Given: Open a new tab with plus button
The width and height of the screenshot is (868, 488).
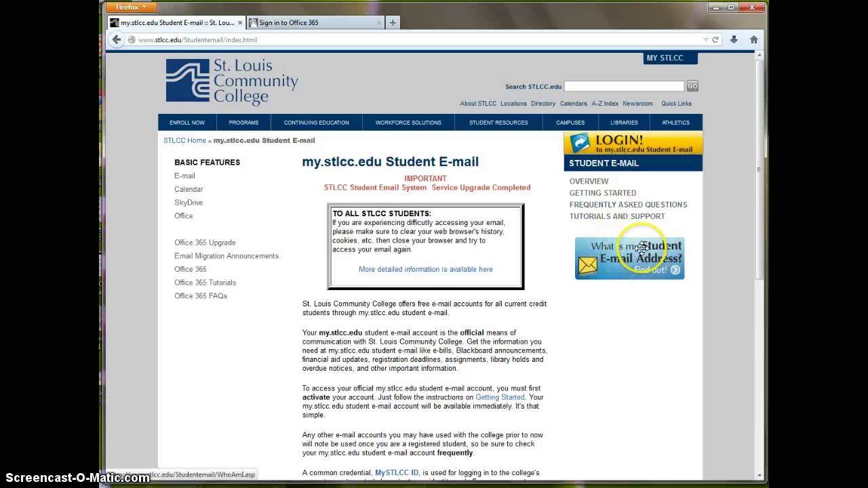Looking at the screenshot, I should click(x=392, y=22).
